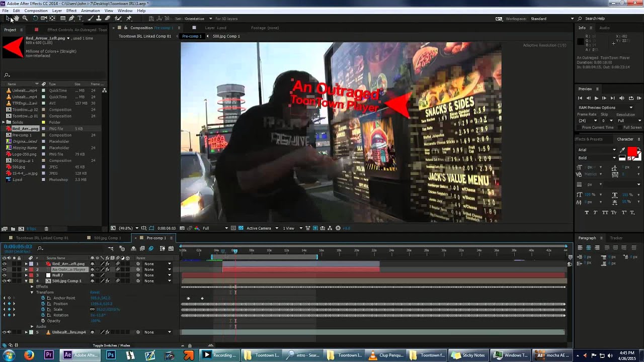Open the timeline Graph Editor
Screen dimensions: 644x362
pyautogui.click(x=171, y=248)
